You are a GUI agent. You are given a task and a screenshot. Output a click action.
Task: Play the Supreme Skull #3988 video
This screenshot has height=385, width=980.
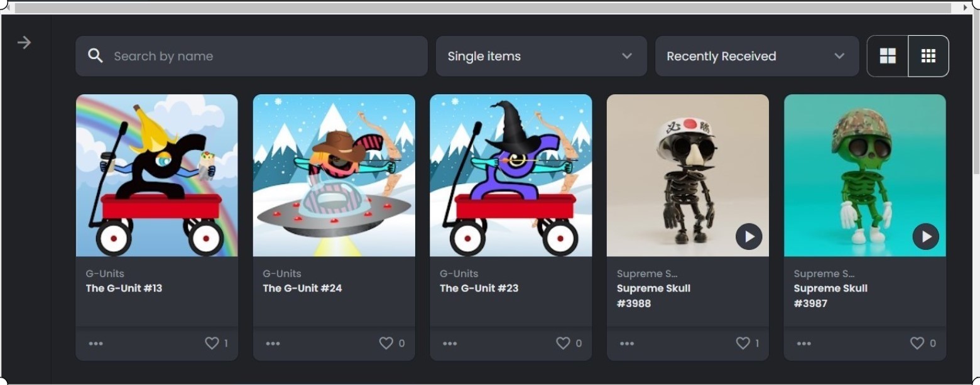click(749, 237)
